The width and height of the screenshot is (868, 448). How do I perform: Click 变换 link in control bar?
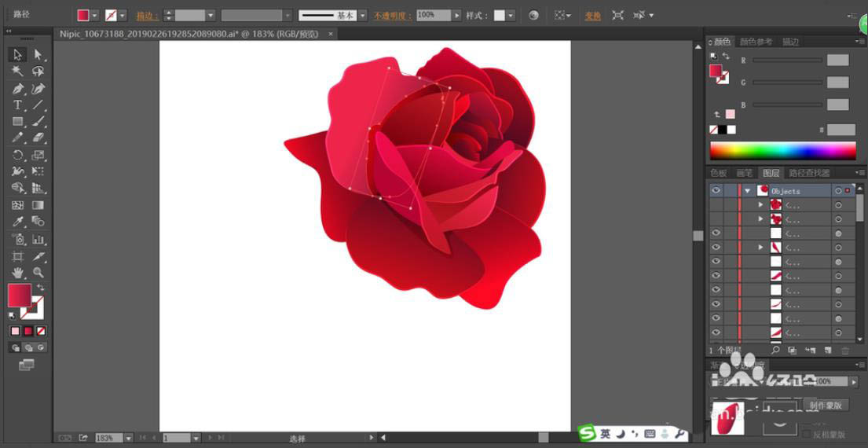coord(593,16)
